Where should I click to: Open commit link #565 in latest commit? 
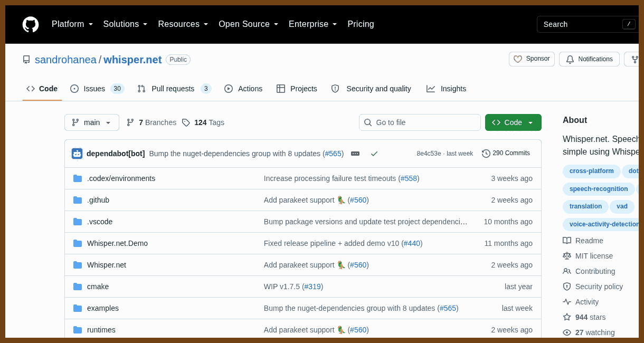(x=333, y=154)
